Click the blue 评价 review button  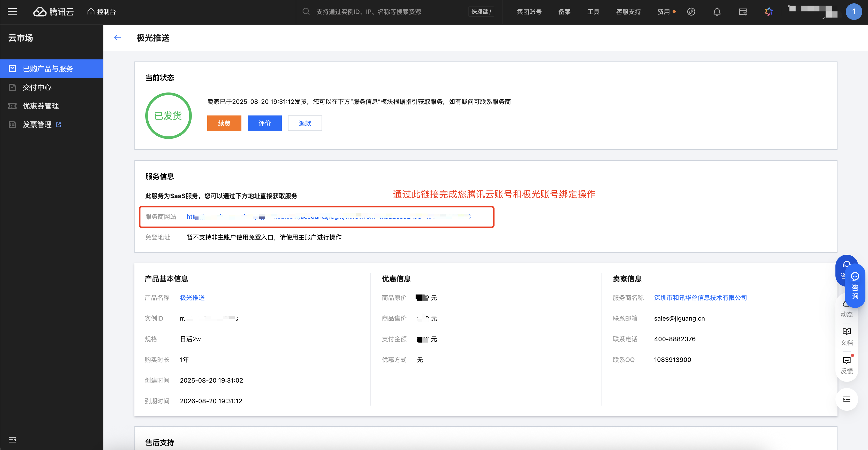point(264,123)
